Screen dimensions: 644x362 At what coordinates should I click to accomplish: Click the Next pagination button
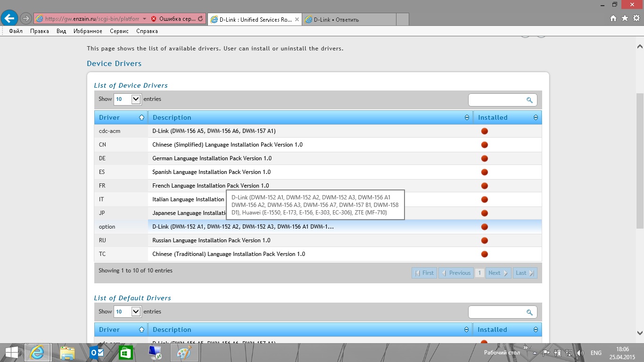point(498,273)
